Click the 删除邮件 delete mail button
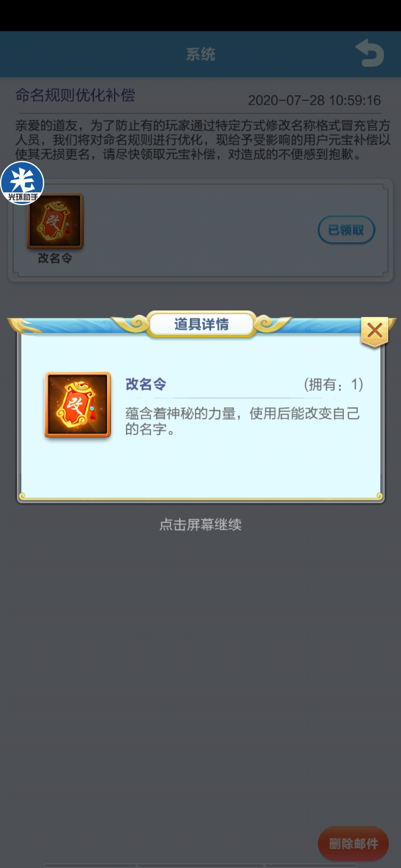Viewport: 401px width, 868px height. coord(353,844)
